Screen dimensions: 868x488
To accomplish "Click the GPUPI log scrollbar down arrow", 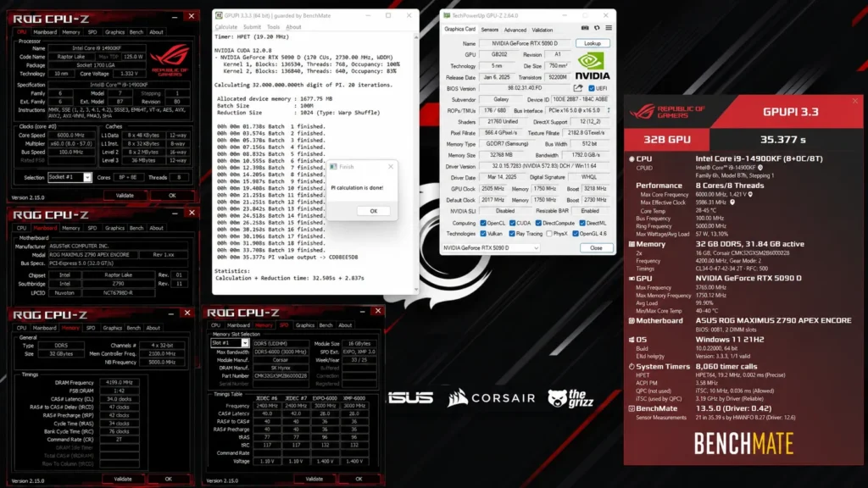I will click(x=415, y=289).
